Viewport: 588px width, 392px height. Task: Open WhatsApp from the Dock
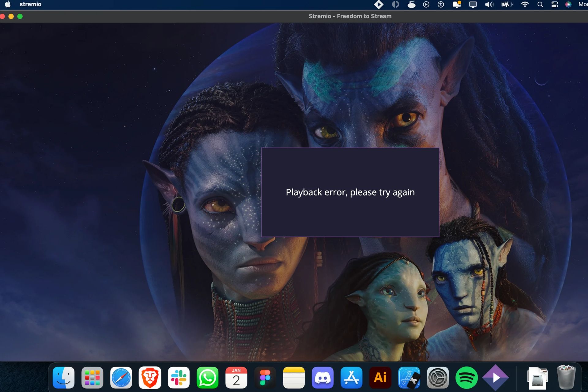[207, 378]
